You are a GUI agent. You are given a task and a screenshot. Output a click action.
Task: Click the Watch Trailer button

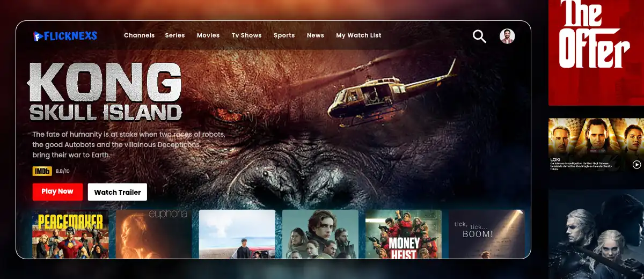(118, 192)
